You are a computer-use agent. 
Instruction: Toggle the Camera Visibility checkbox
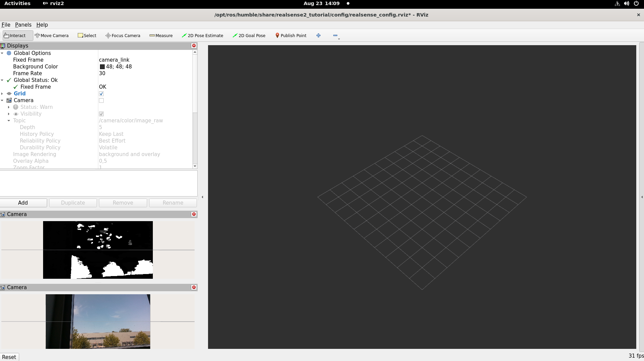tap(101, 114)
